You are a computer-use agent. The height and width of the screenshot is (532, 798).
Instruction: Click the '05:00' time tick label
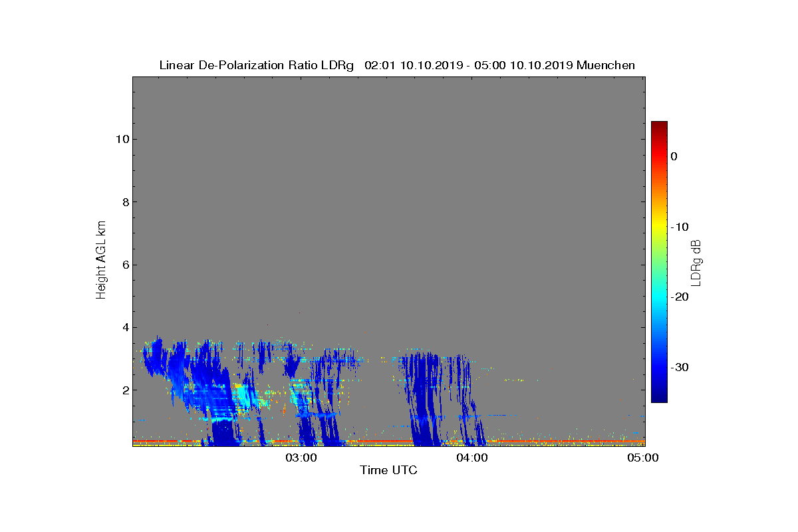pyautogui.click(x=644, y=458)
